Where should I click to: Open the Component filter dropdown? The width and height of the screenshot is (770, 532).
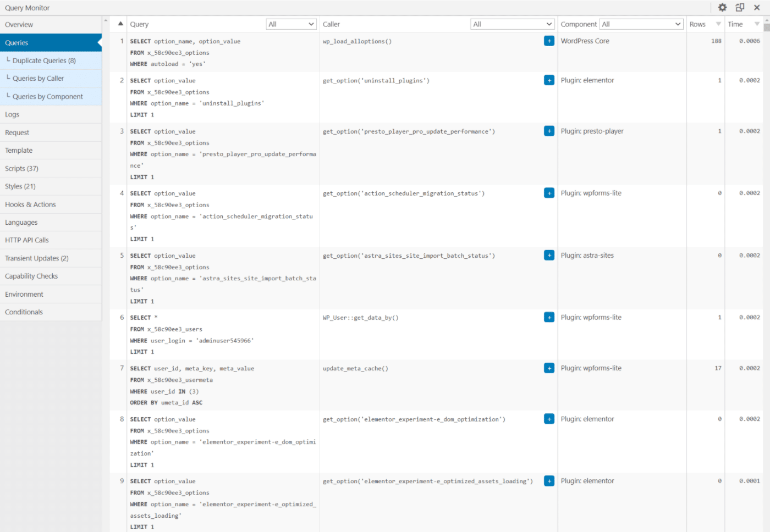[x=641, y=24]
